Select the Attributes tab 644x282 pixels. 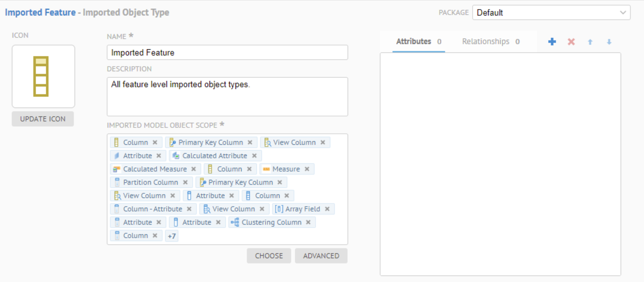point(418,42)
